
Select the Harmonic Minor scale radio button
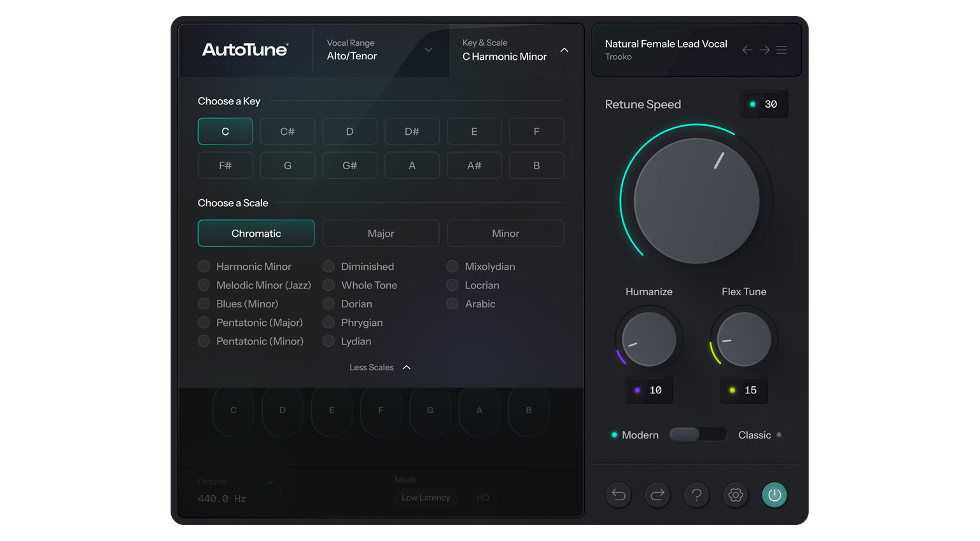[x=204, y=266]
